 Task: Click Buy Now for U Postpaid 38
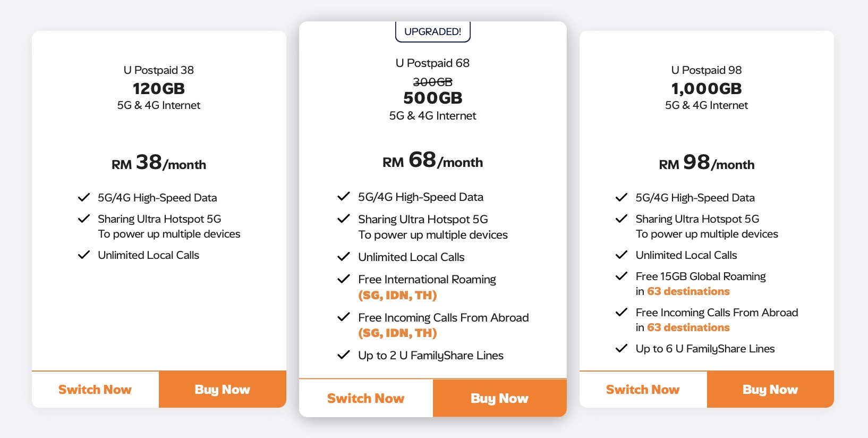[x=223, y=390]
